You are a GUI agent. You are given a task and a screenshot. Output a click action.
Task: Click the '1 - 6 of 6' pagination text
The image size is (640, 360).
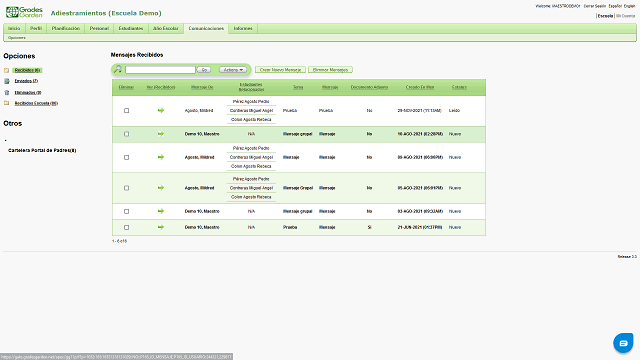tap(120, 241)
